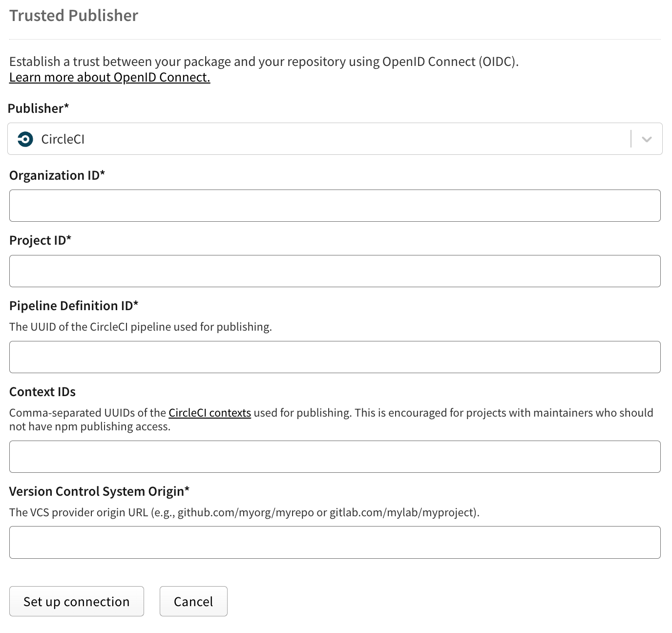Expand the Publisher dropdown chevron arrow
Image resolution: width=672 pixels, height=633 pixels.
point(647,139)
